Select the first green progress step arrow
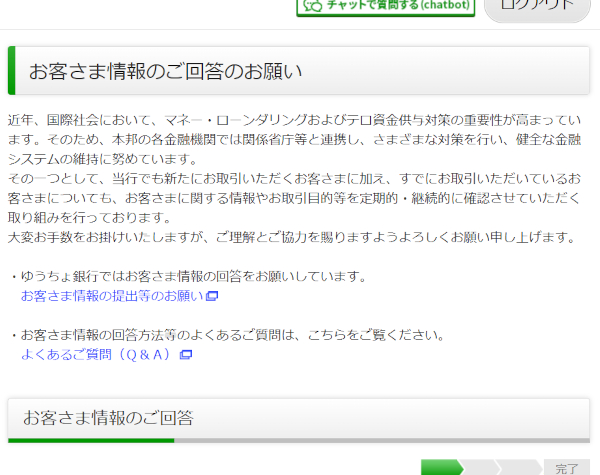This screenshot has width=600, height=475. point(442,467)
